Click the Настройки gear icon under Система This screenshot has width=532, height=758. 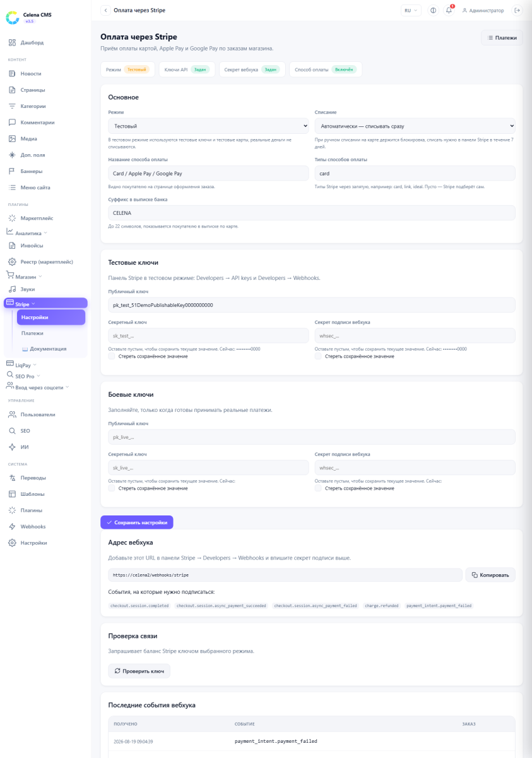(x=12, y=543)
